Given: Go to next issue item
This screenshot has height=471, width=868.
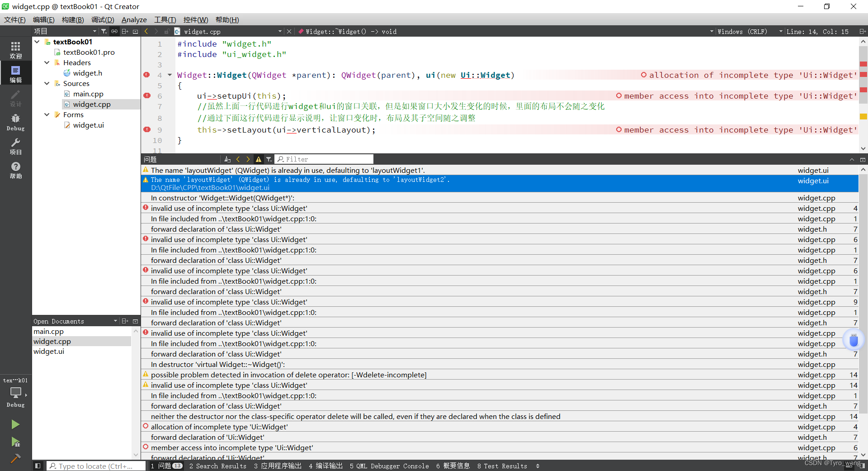Looking at the screenshot, I should point(248,159).
